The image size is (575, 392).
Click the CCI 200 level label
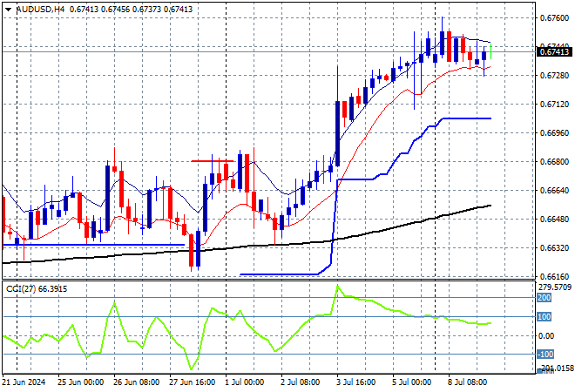544,298
